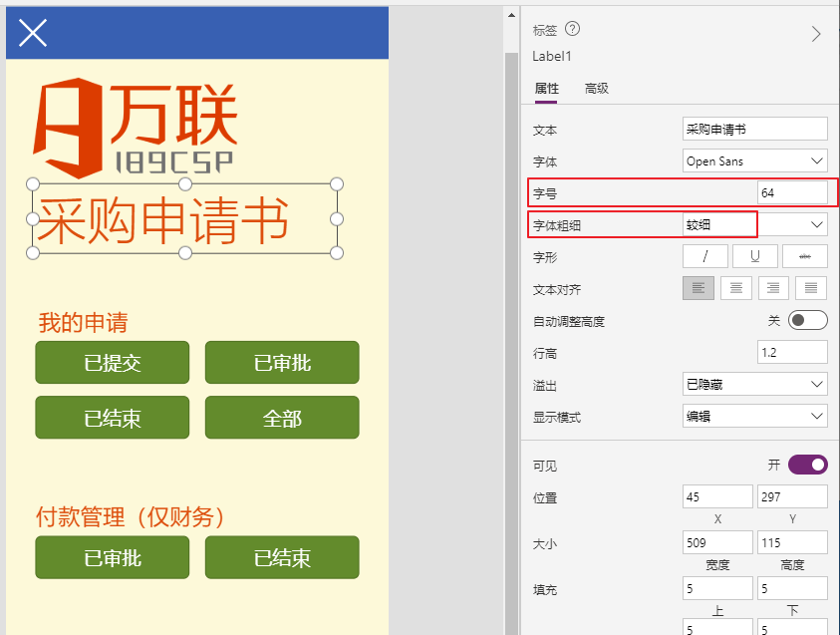Click the 万联 189CSP logo image
The image size is (840, 635).
tap(135, 128)
